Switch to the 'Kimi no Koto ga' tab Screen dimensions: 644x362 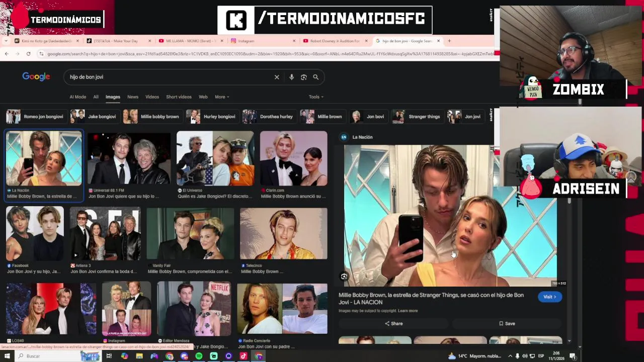click(47, 41)
